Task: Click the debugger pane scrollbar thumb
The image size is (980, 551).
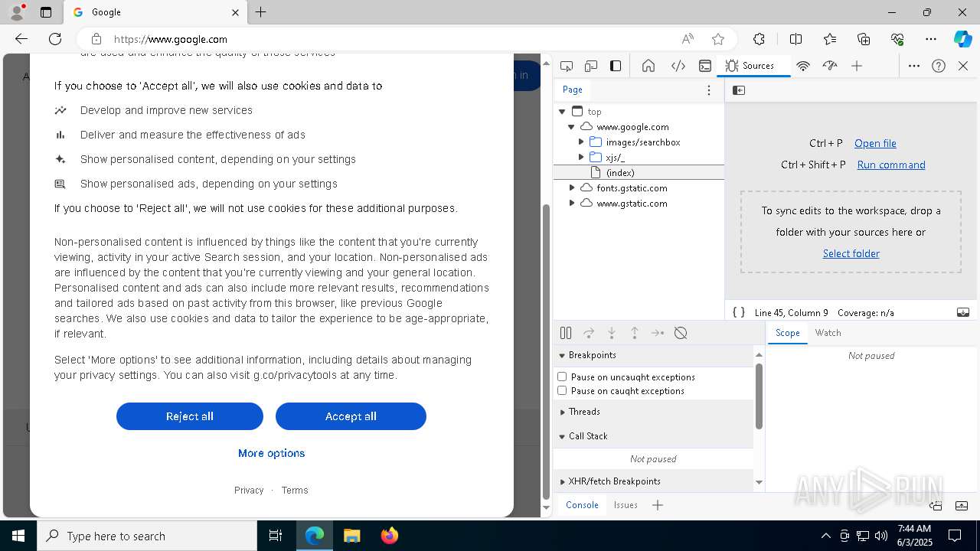Action: pos(759,396)
